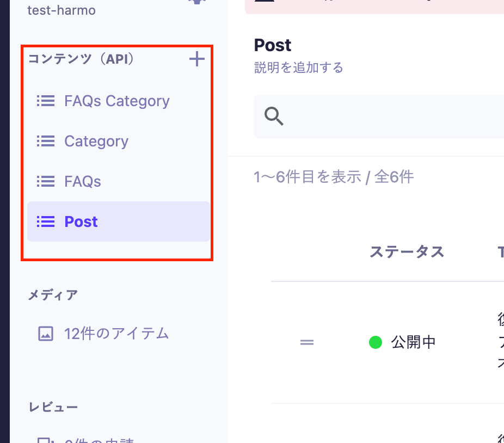Click the list icon beside Category
Image resolution: width=504 pixels, height=443 pixels.
coord(45,141)
